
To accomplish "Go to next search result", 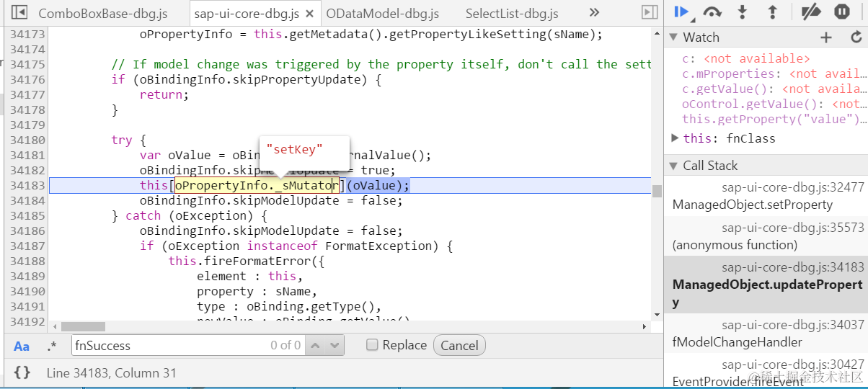I will [335, 346].
